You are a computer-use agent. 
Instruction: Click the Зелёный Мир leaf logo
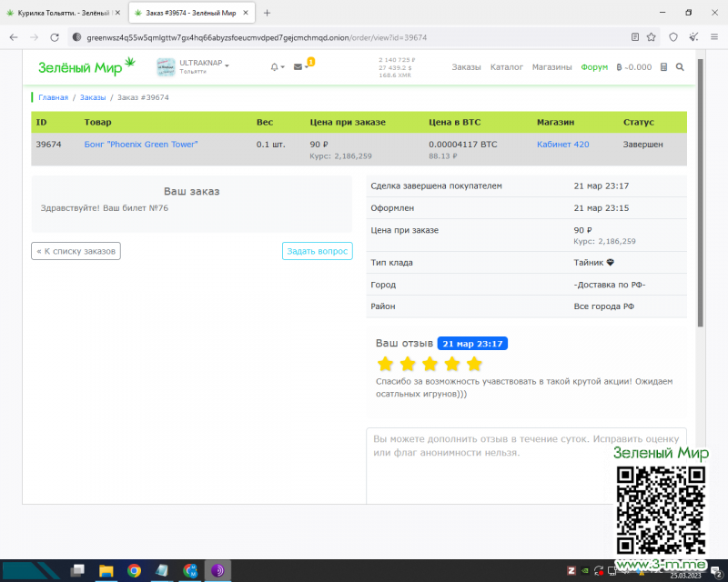[86, 66]
